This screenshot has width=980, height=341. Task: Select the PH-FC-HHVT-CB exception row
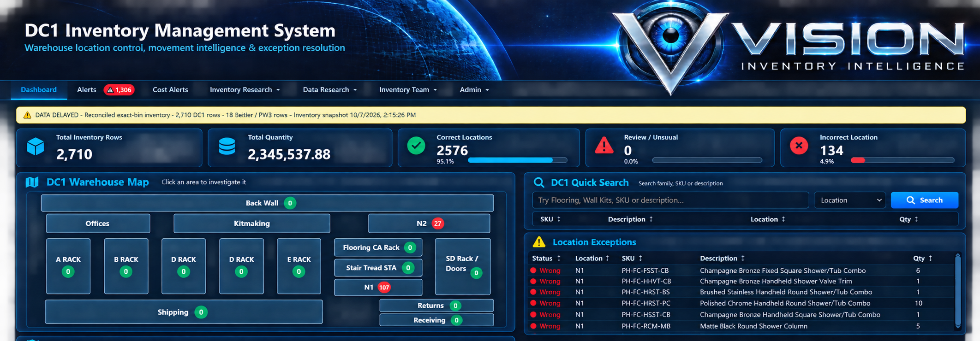742,281
